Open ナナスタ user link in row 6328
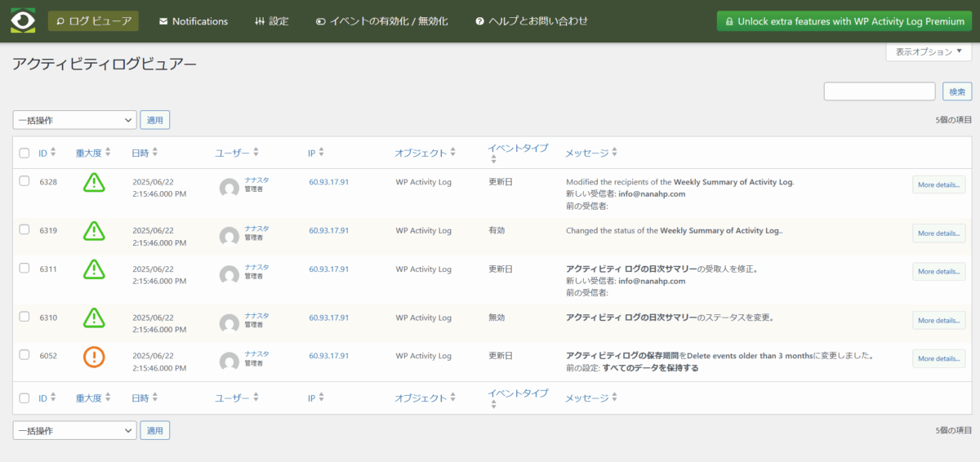The width and height of the screenshot is (980, 462). coord(256,180)
